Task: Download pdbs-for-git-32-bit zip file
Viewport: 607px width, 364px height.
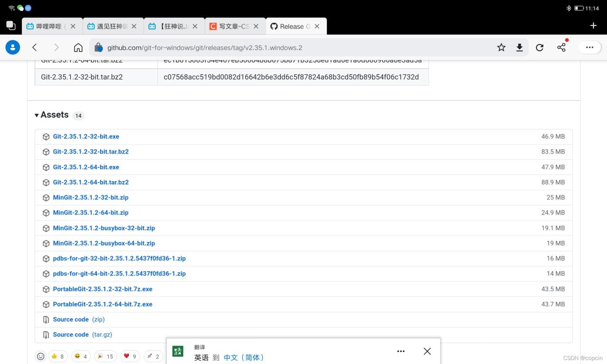Action: [x=119, y=258]
